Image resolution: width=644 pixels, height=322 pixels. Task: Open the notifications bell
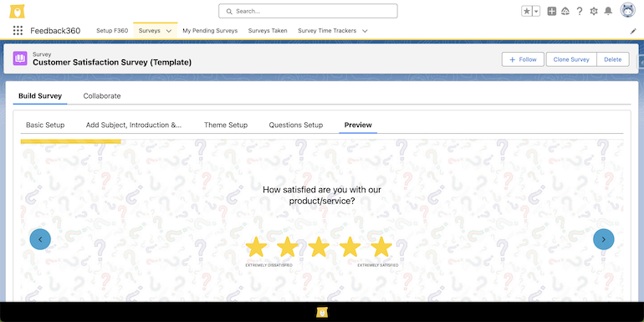(x=608, y=11)
